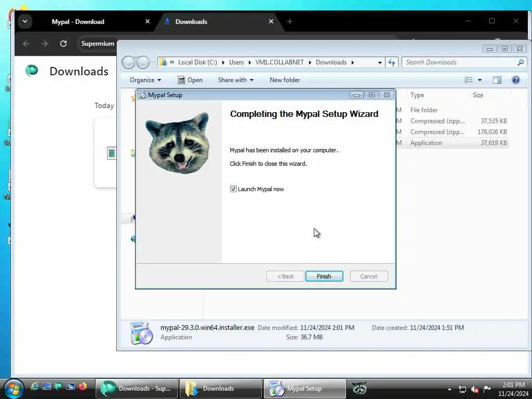Open a new browser tab
The width and height of the screenshot is (532, 399).
tap(289, 21)
